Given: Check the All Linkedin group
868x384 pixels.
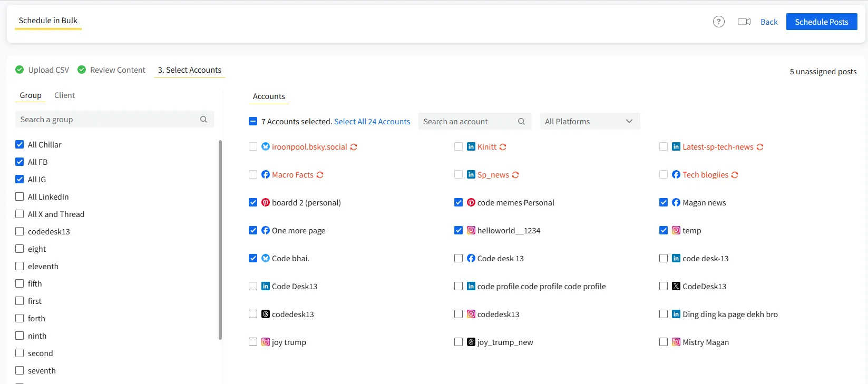Looking at the screenshot, I should [x=19, y=196].
